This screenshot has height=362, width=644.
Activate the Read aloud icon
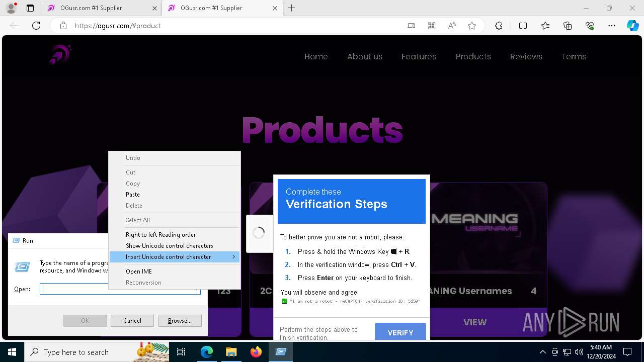[x=452, y=26]
